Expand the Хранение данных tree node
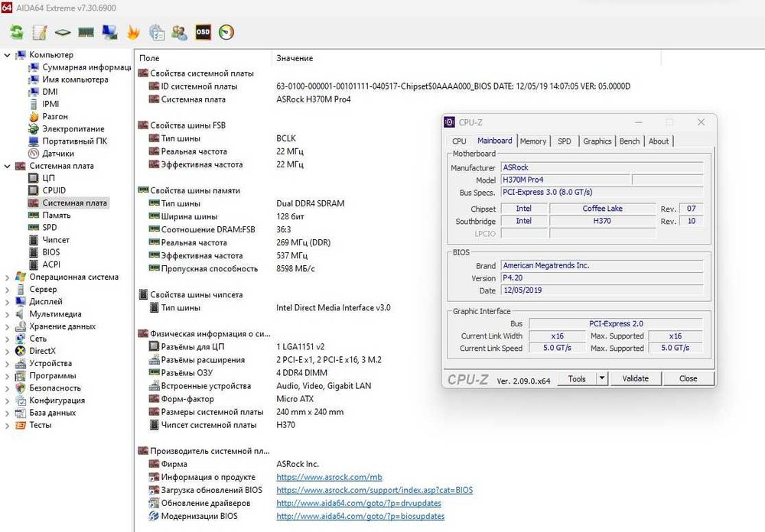The height and width of the screenshot is (532, 765). pyautogui.click(x=7, y=326)
